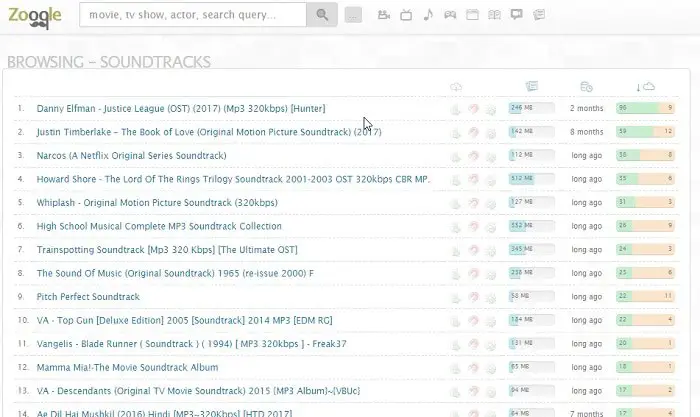Click red magnet icon in Lord Of The Rings row
Viewport: 700px width, 417px height.
tap(473, 179)
